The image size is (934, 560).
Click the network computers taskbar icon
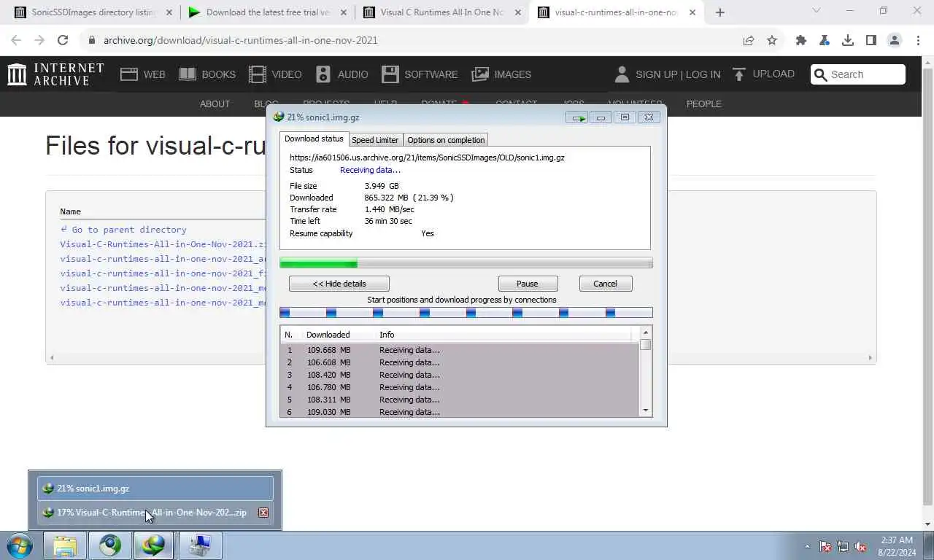pos(200,545)
